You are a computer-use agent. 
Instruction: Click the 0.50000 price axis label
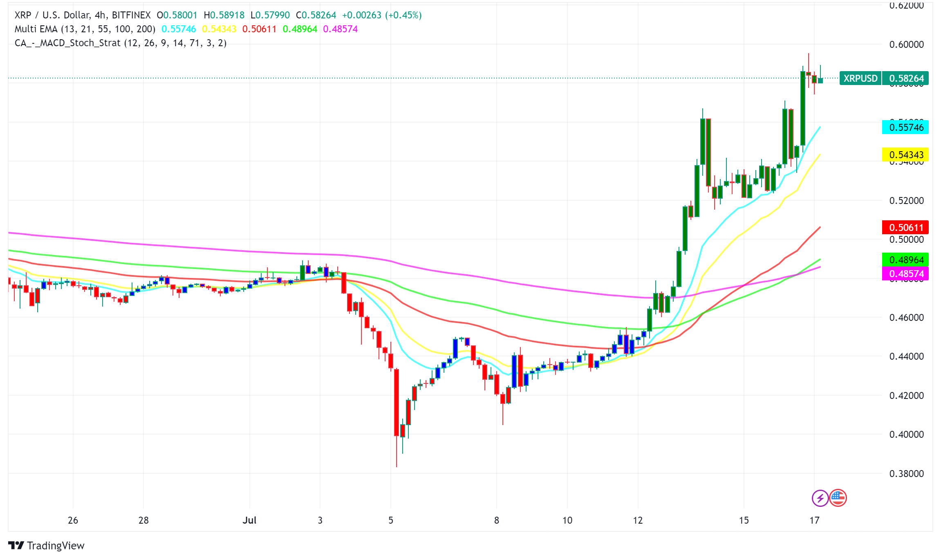[x=906, y=239]
